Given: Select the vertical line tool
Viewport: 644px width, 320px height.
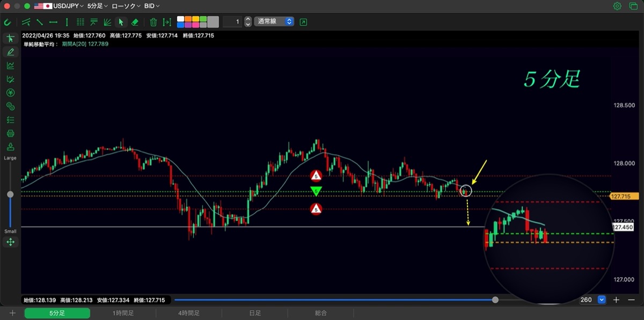Looking at the screenshot, I should click(67, 22).
